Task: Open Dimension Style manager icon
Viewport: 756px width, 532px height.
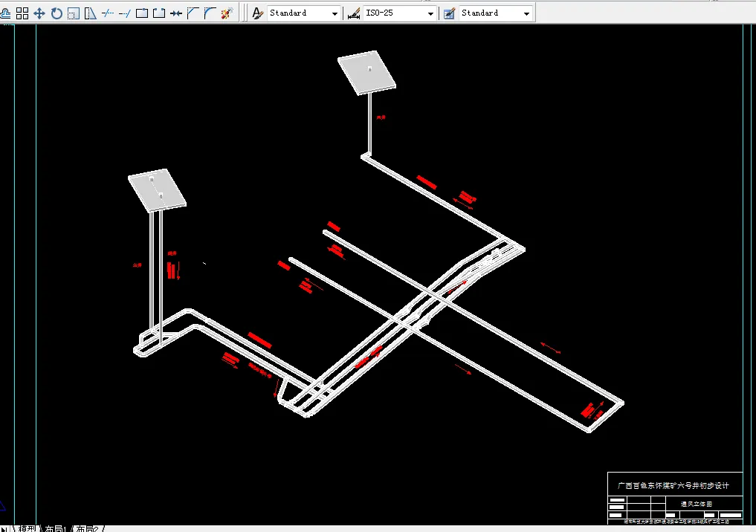Action: [x=354, y=13]
